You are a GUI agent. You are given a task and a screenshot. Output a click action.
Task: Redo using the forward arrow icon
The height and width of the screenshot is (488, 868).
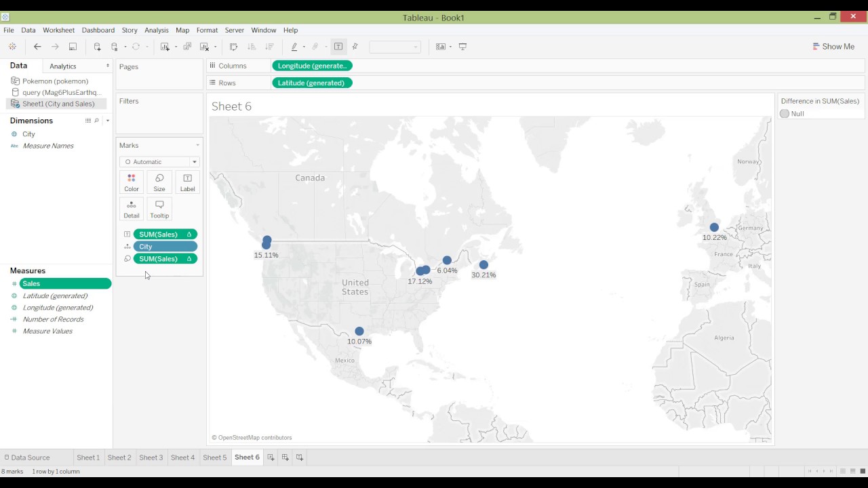[x=55, y=47]
